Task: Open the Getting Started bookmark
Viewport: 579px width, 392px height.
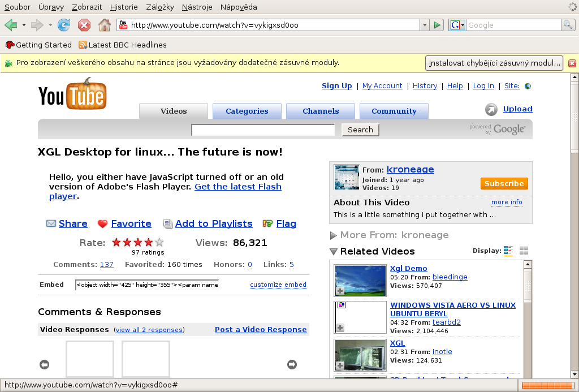Action: click(38, 45)
